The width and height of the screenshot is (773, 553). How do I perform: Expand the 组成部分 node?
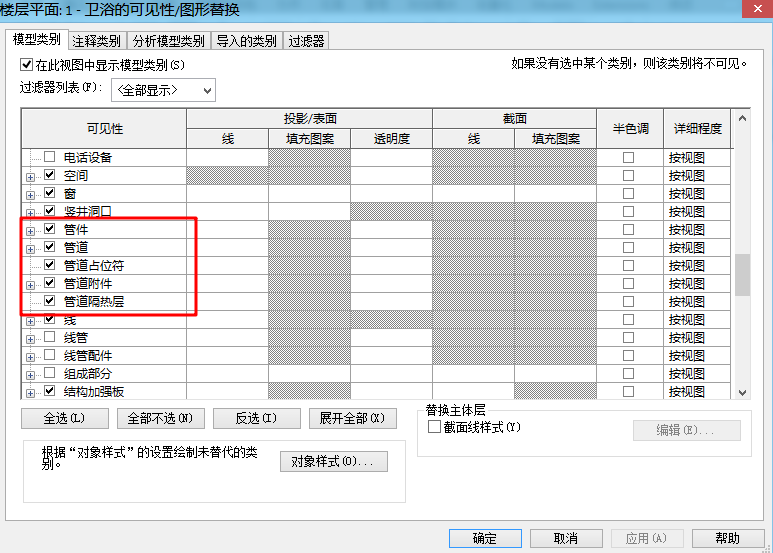[31, 376]
